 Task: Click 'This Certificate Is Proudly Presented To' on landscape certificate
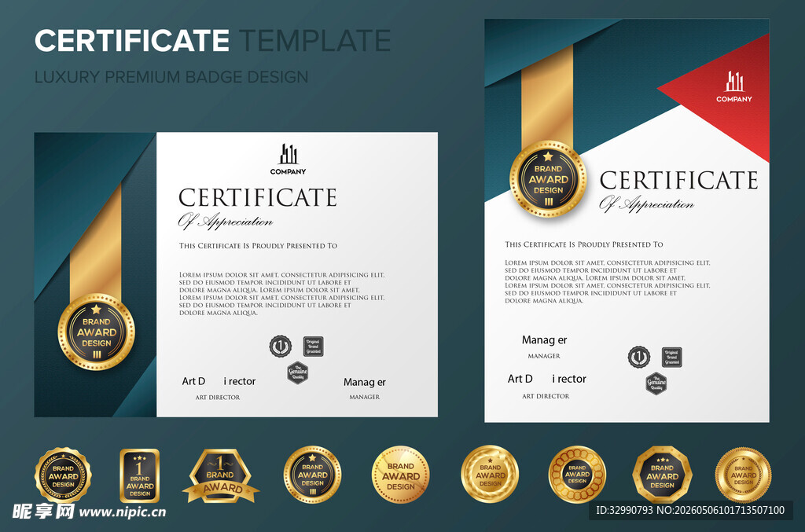(258, 246)
